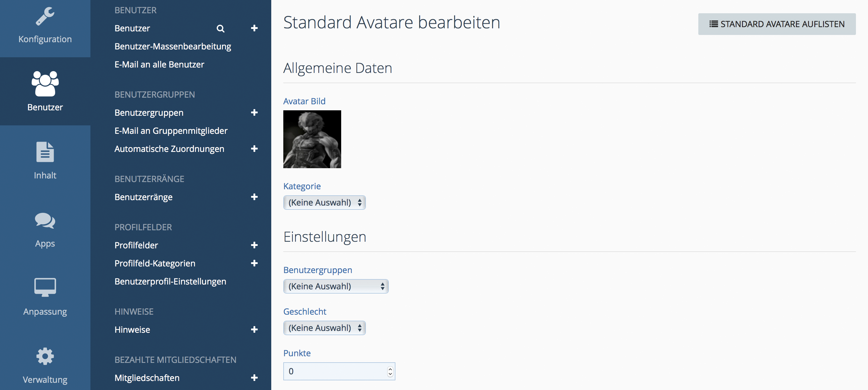Open the Kategorie dropdown

[324, 203]
